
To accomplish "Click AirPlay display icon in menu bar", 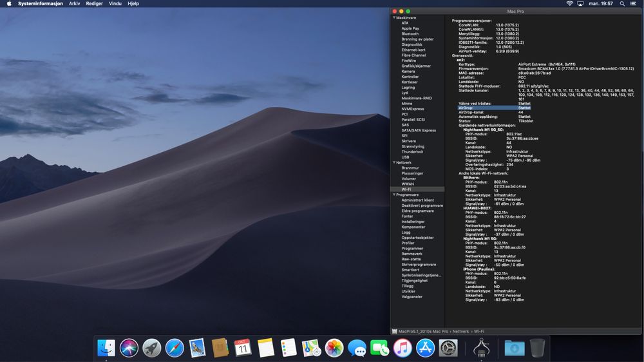I will pyautogui.click(x=580, y=3).
